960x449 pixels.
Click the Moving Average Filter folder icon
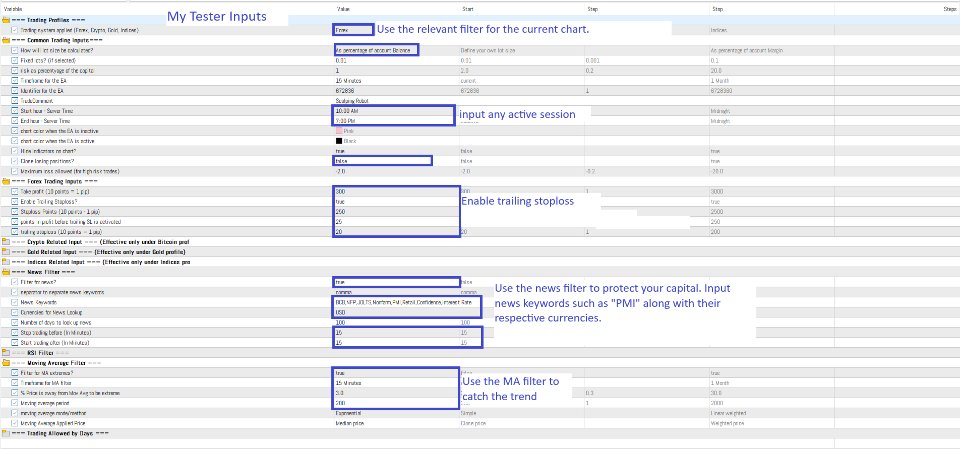(x=5, y=362)
